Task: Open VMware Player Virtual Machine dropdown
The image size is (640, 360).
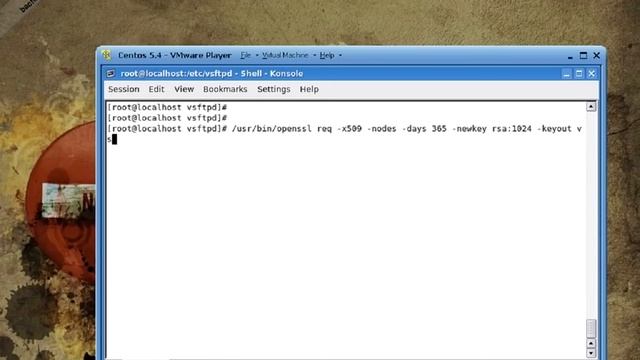Action: (x=285, y=55)
